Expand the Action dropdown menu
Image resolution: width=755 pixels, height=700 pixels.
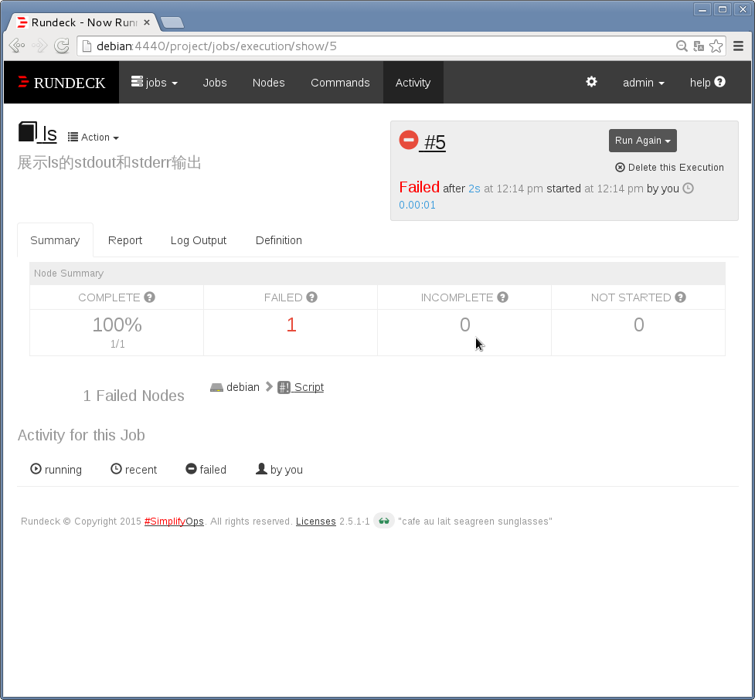(94, 138)
